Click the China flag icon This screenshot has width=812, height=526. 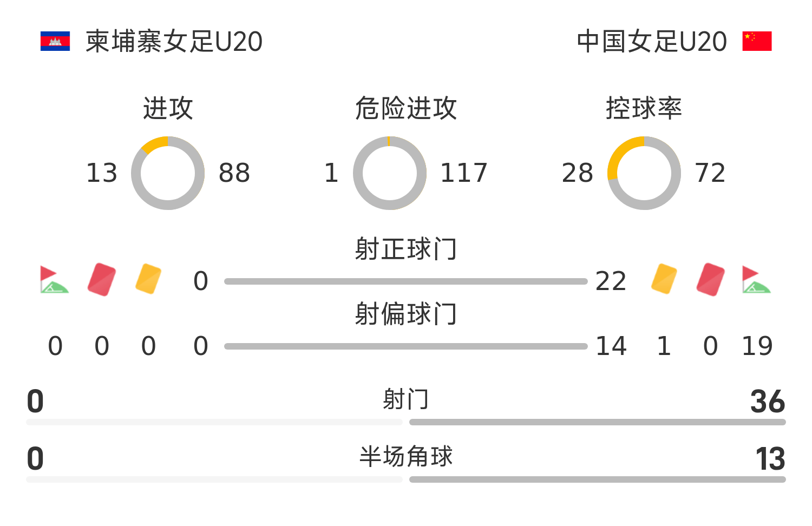point(757,41)
